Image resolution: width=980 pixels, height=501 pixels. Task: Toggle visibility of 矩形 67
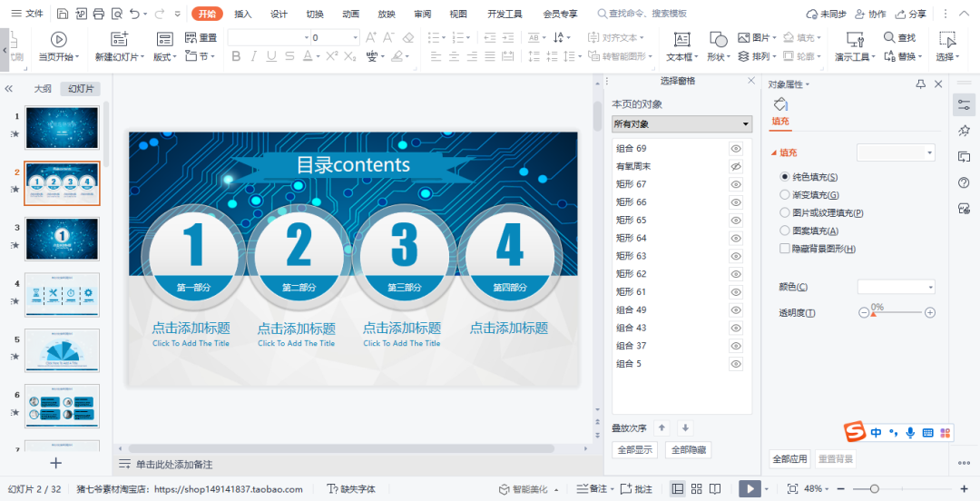pos(736,184)
